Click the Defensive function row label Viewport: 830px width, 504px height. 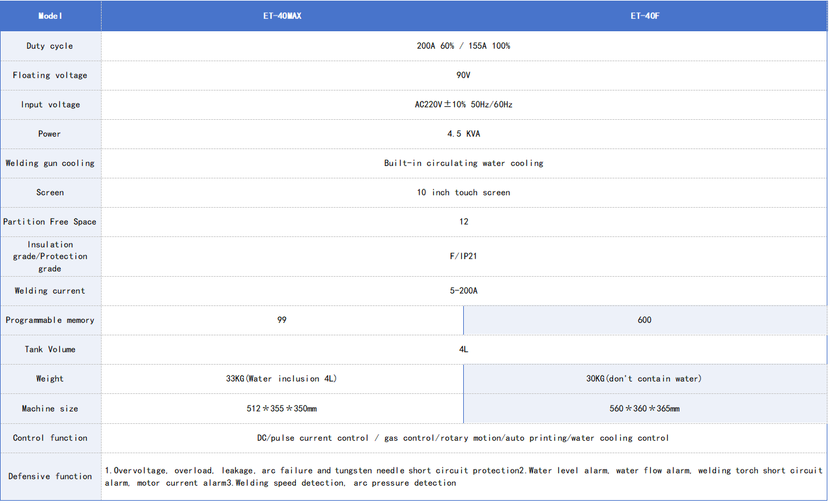(x=50, y=477)
